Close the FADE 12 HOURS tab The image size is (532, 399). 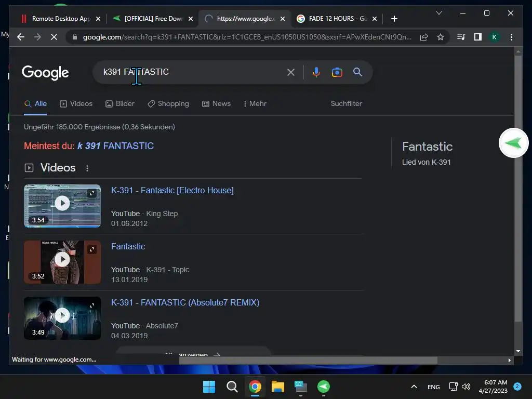(375, 19)
